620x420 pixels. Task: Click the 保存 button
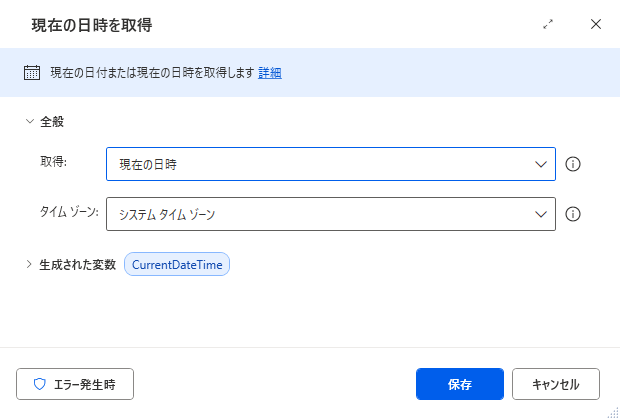tap(460, 384)
